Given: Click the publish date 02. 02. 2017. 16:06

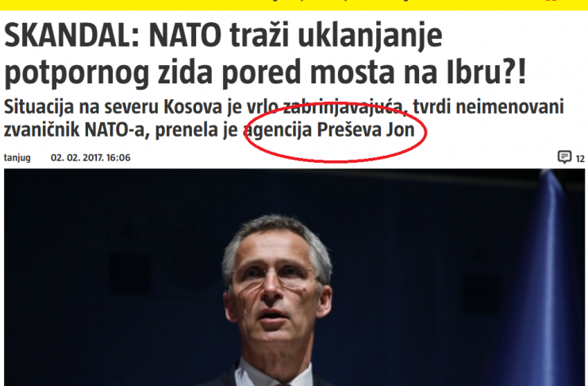Looking at the screenshot, I should 90,157.
